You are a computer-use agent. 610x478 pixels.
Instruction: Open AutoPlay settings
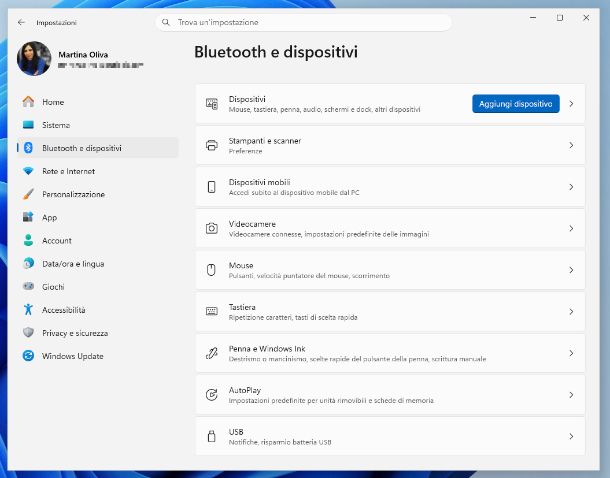click(x=390, y=395)
